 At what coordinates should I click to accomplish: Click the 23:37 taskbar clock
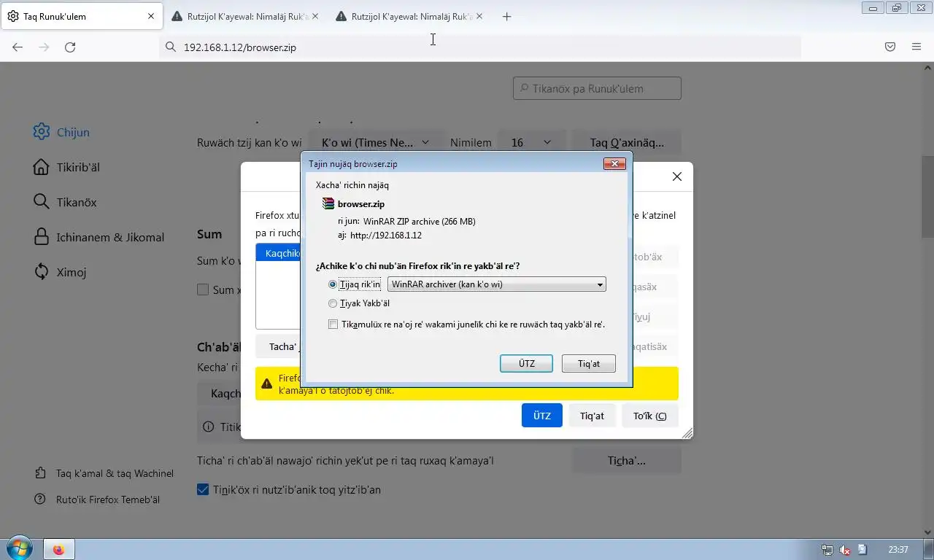[898, 550]
